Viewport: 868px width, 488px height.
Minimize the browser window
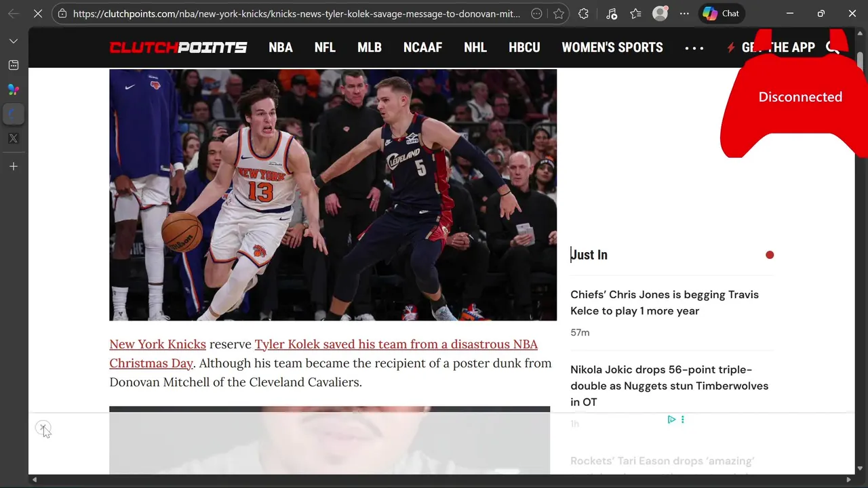click(x=790, y=14)
